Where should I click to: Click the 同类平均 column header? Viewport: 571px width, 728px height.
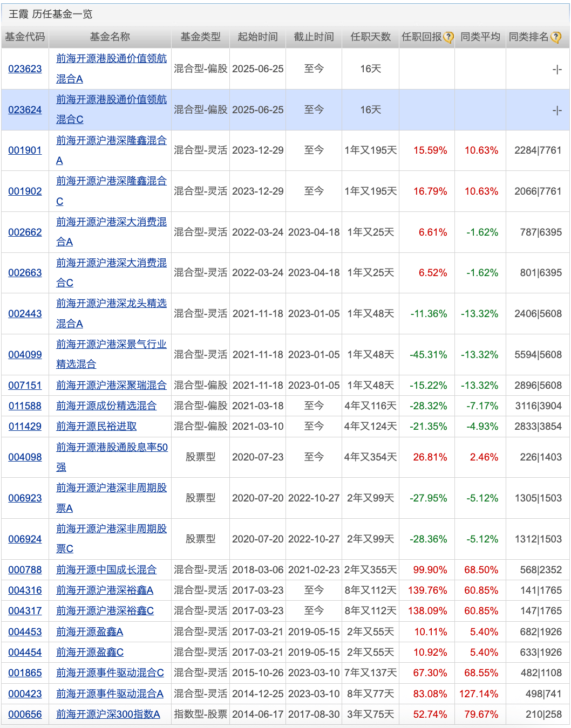480,37
